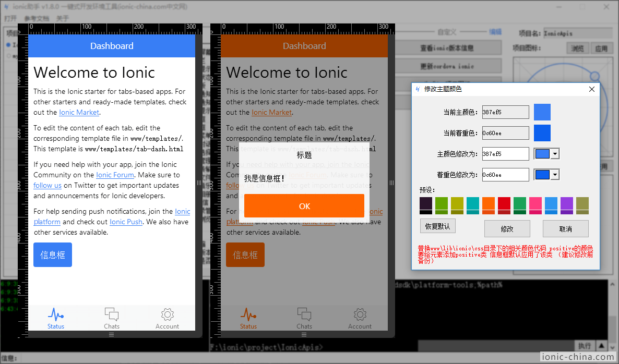Click 查看ionic版本信息 in the main window
Screen dimensions: 619x364
[x=448, y=48]
